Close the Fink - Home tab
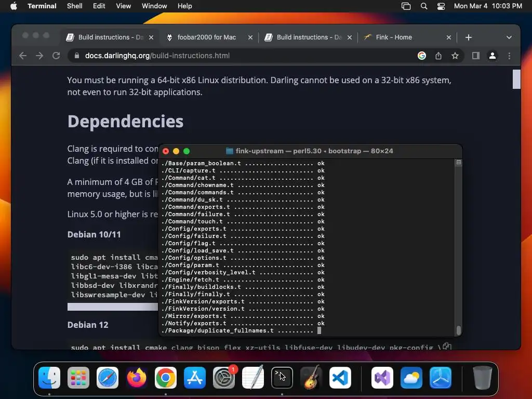The image size is (532, 399). [x=449, y=37]
